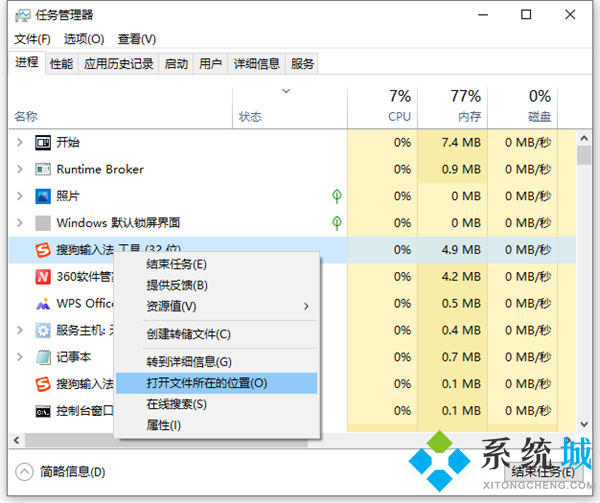Click the Windows 默认锁屏界面 gray icon
The image size is (600, 503).
coord(43,223)
